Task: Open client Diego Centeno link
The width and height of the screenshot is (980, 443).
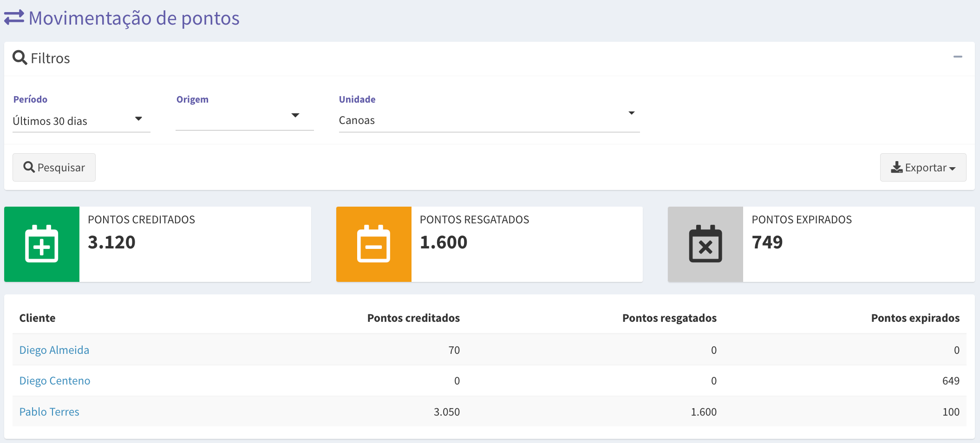Action: 55,381
